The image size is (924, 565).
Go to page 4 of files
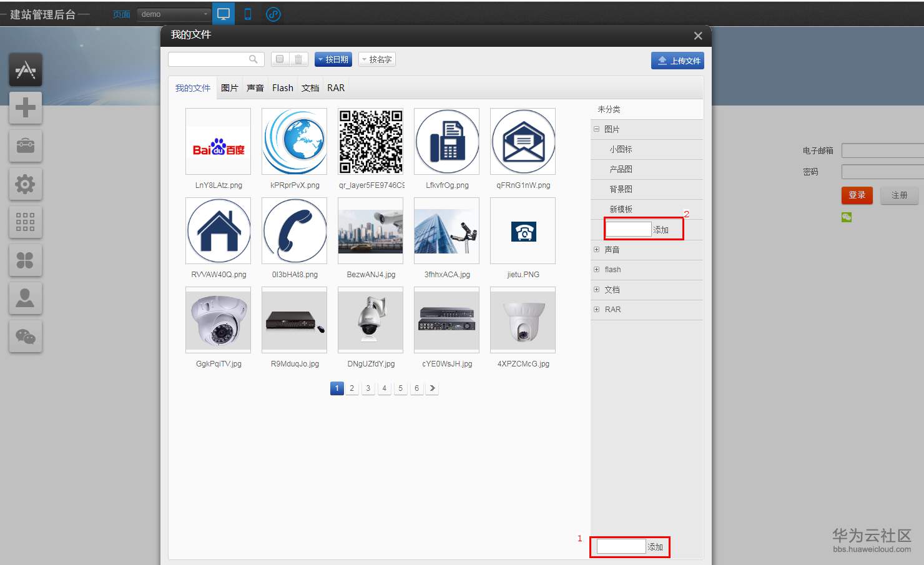385,388
